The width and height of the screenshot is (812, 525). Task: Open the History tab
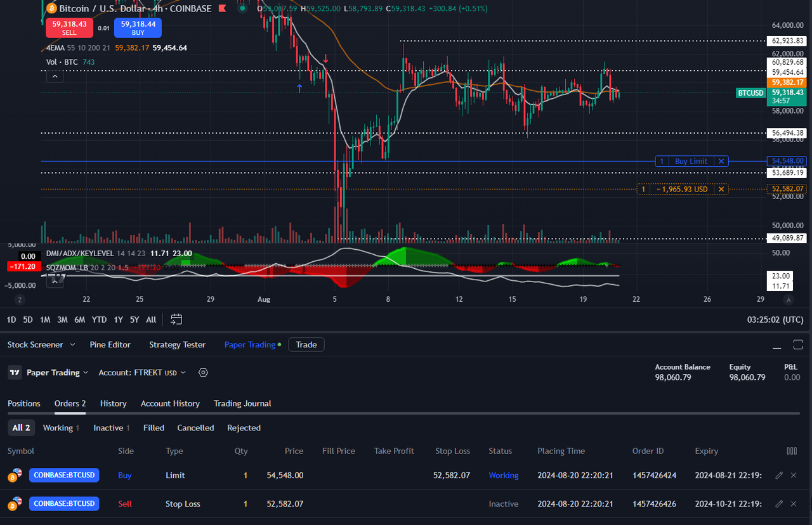[113, 403]
